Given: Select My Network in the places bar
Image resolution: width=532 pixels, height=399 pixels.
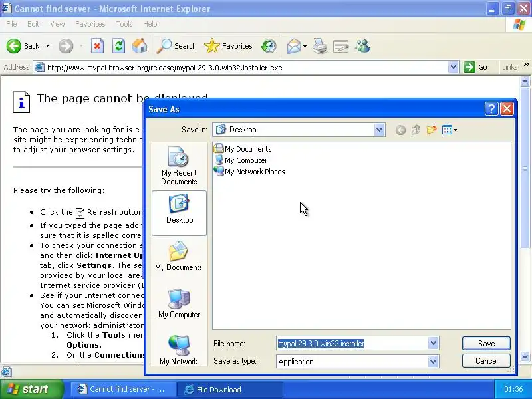Looking at the screenshot, I should tap(179, 350).
